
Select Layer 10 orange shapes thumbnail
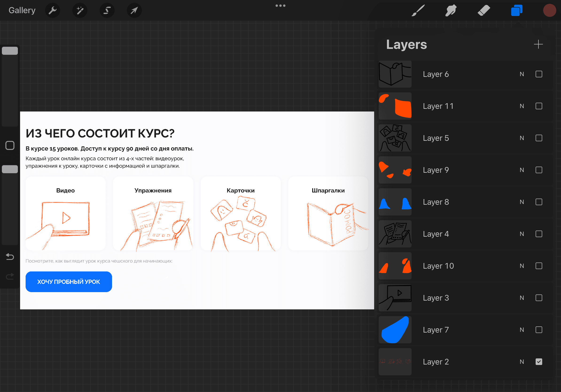click(395, 266)
